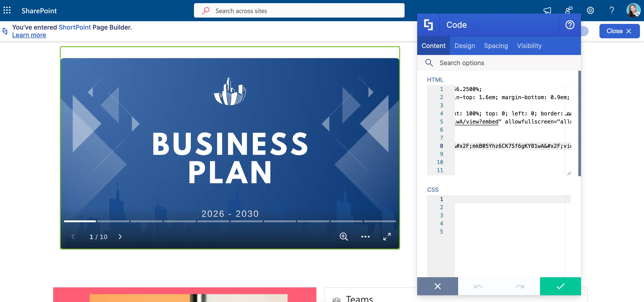The height and width of the screenshot is (302, 644).
Task: Close the ShortPoint Page Builder
Action: coord(619,31)
